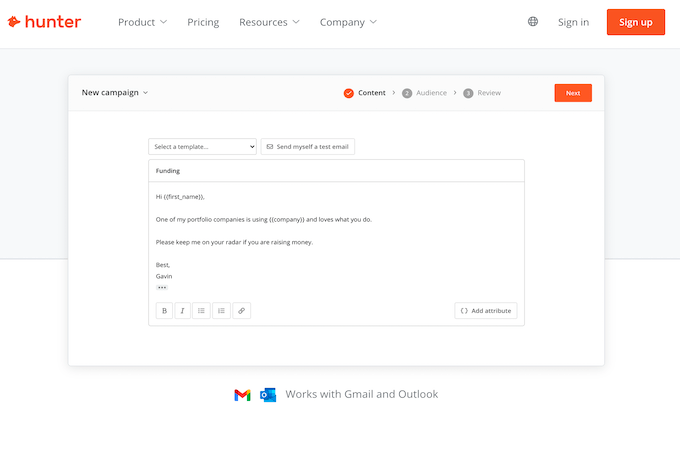Click the Funding subject field
Viewport: 680px width, 450px height.
point(336,171)
